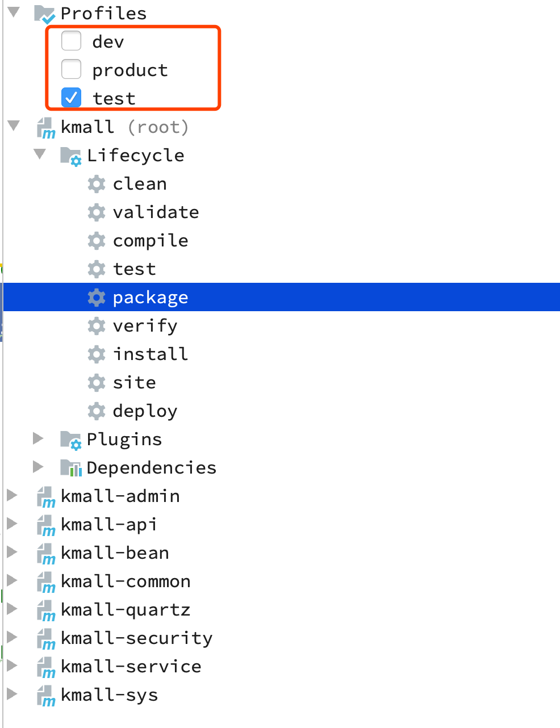Screen dimensions: 560x728
Task: Click the Profiles folder checkmark icon
Action: click(x=45, y=14)
